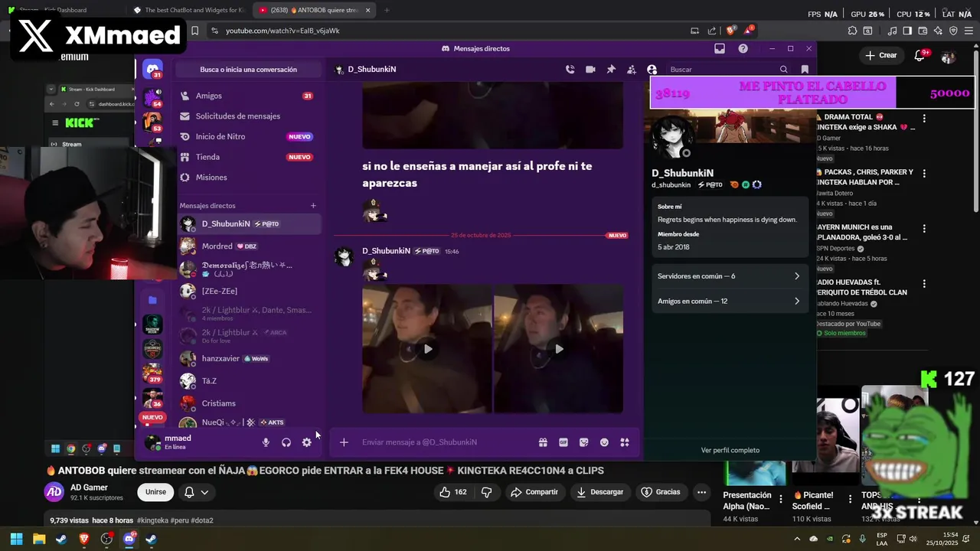The image size is (980, 551).
Task: Open options for BAYERN MUNICH video
Action: [924, 229]
